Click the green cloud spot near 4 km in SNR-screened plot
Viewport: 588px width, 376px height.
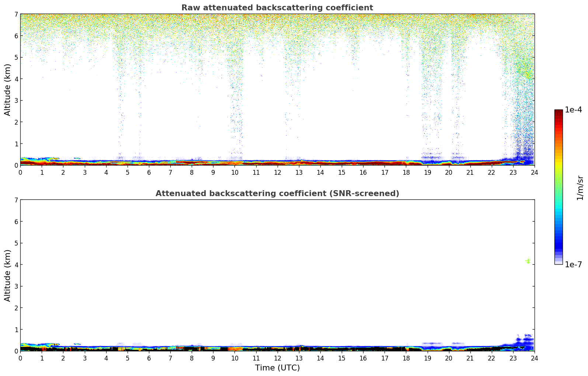pos(528,261)
